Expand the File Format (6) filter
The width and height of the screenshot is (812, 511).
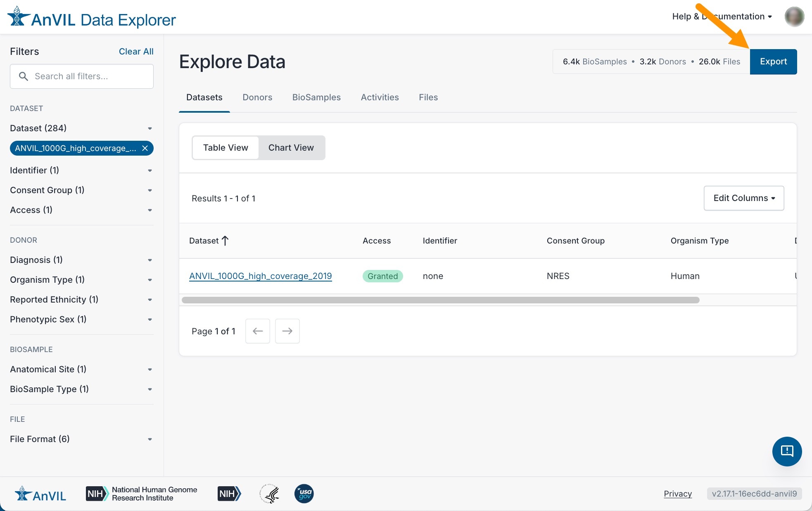(x=82, y=439)
